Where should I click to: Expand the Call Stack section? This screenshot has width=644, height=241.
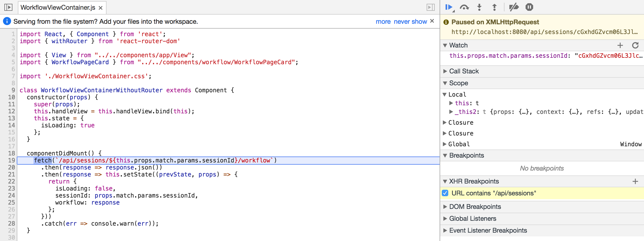(x=445, y=71)
